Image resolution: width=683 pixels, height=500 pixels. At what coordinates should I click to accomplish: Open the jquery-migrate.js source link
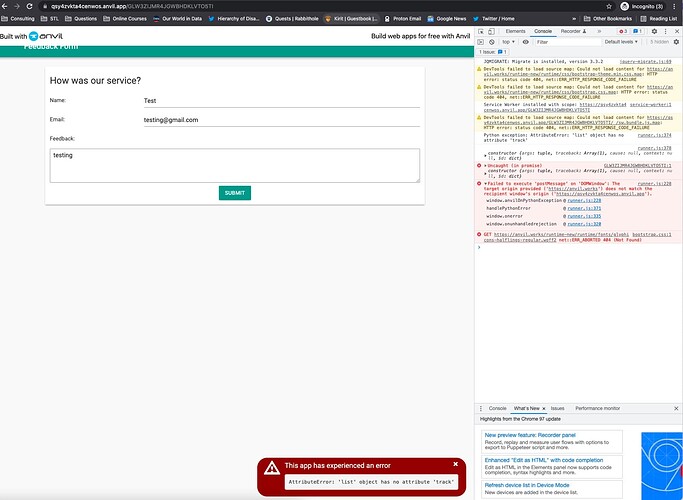point(646,62)
